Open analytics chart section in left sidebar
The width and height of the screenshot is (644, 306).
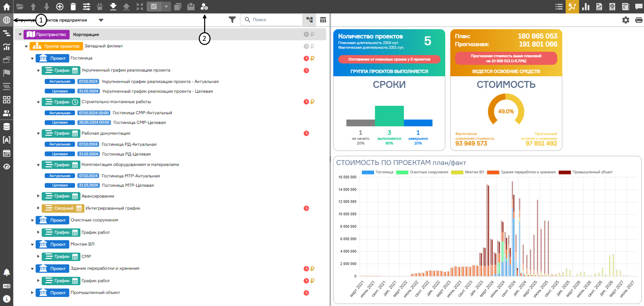6,47
